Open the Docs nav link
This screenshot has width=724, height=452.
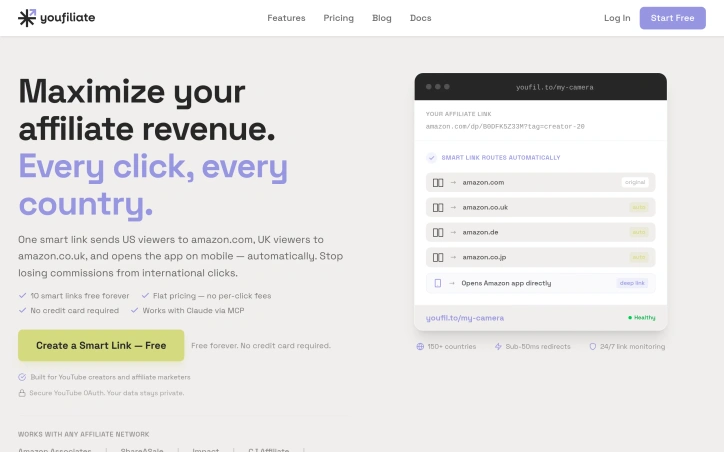pyautogui.click(x=421, y=18)
